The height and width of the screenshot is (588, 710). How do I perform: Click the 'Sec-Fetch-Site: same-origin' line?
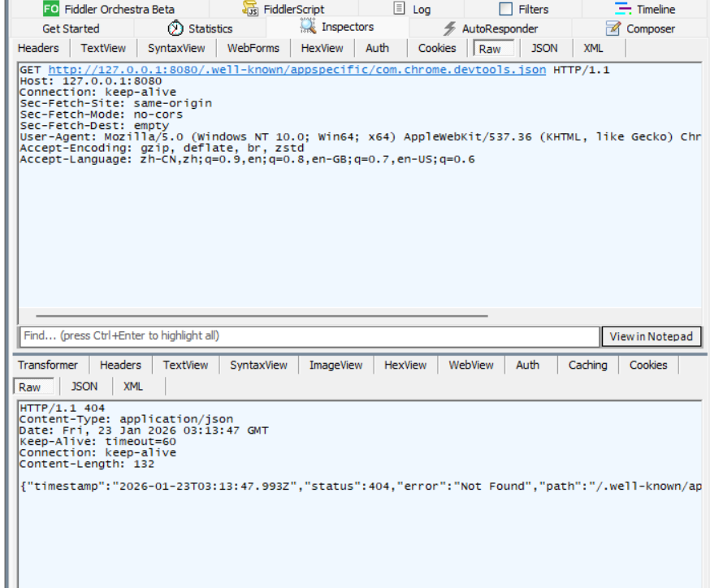tap(116, 103)
